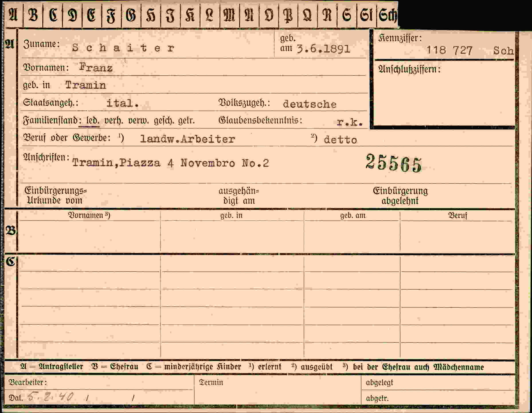Click the 'getr.' marital status option
Viewport: 532px width, 413px height.
186,121
